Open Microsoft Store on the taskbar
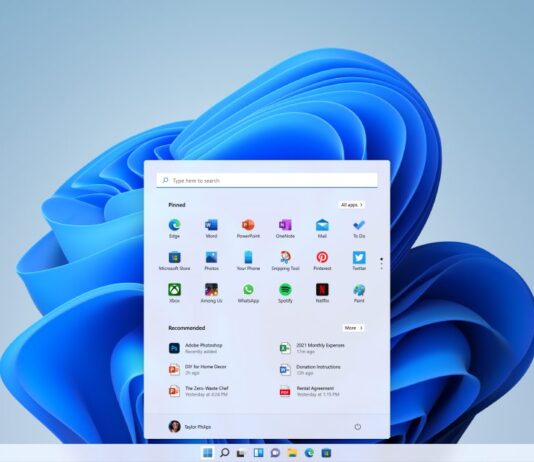The width and height of the screenshot is (534, 462). (x=326, y=453)
